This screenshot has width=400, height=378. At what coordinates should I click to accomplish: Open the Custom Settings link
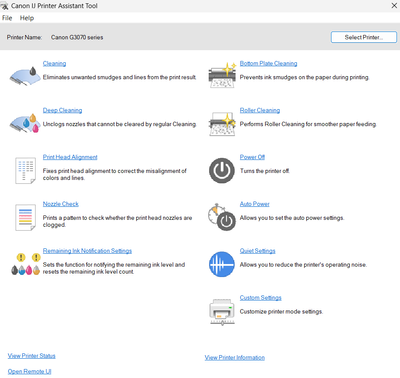tap(261, 298)
